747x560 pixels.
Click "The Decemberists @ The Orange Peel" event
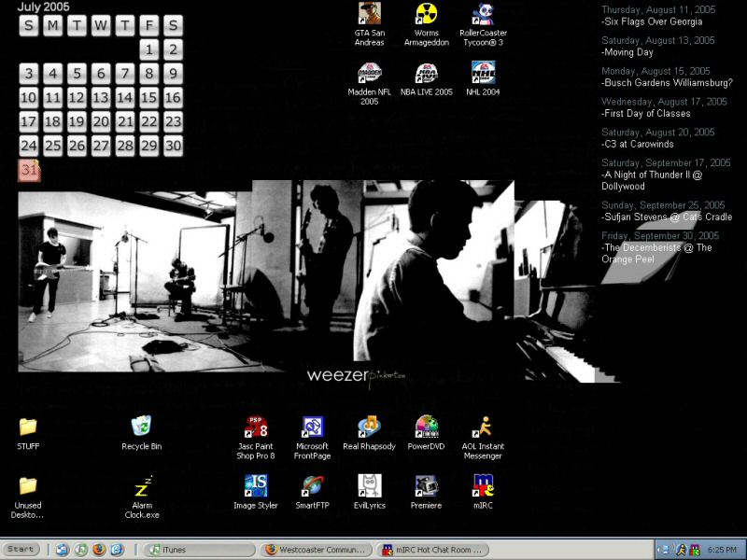tap(656, 253)
